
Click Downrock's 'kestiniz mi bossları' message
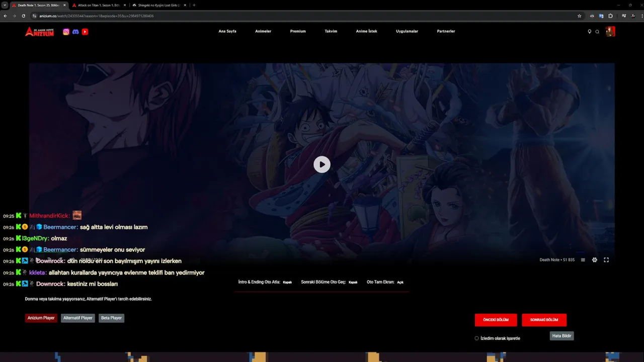pyautogui.click(x=93, y=284)
